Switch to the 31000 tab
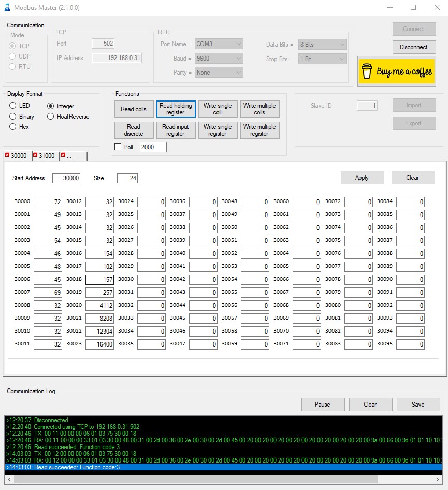 [x=47, y=156]
